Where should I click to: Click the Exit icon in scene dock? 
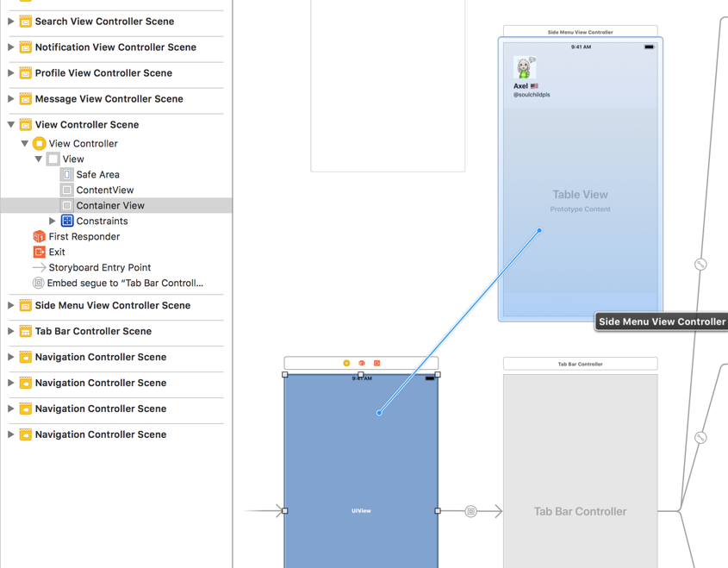tap(376, 364)
